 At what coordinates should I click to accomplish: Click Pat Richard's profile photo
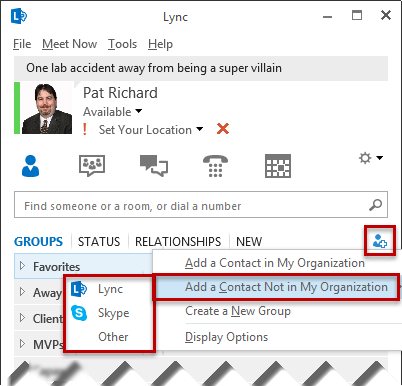coord(47,108)
